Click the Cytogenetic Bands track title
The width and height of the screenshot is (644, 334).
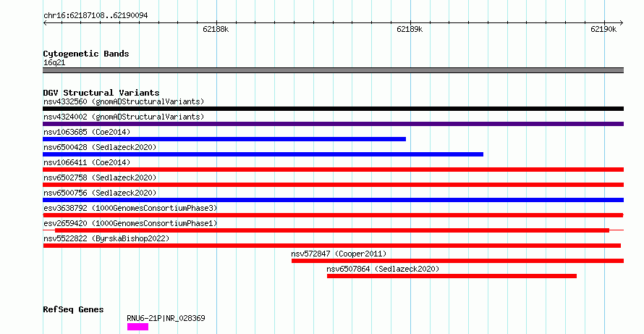[x=86, y=54]
